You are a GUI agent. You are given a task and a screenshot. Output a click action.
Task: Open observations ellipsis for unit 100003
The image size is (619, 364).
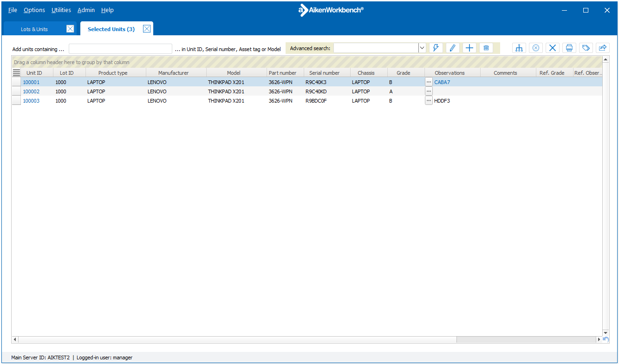pyautogui.click(x=429, y=101)
